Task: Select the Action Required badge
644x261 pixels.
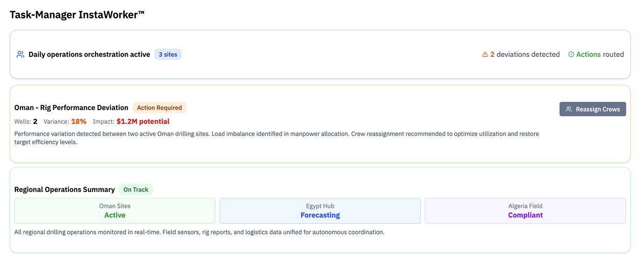Action: (x=159, y=107)
